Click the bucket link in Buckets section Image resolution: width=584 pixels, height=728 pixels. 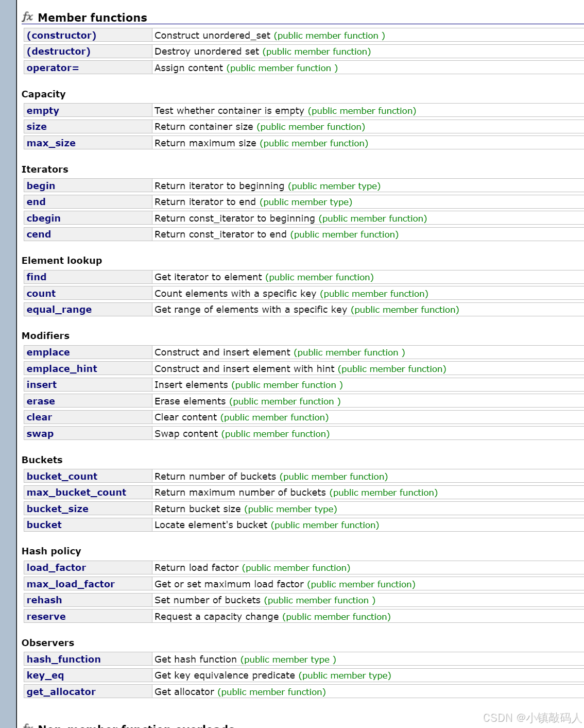tap(44, 525)
